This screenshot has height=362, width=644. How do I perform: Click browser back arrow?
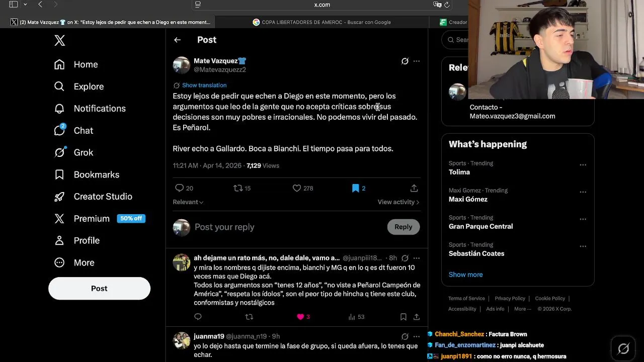[x=40, y=5]
